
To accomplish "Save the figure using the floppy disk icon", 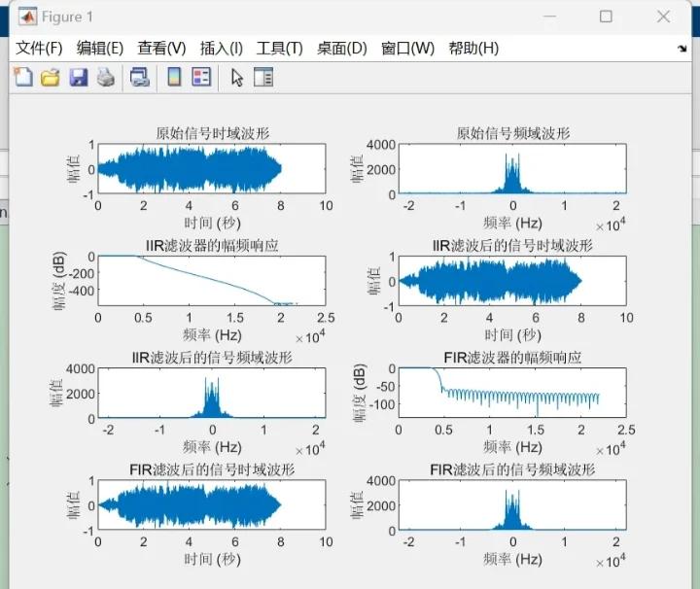I will click(78, 77).
